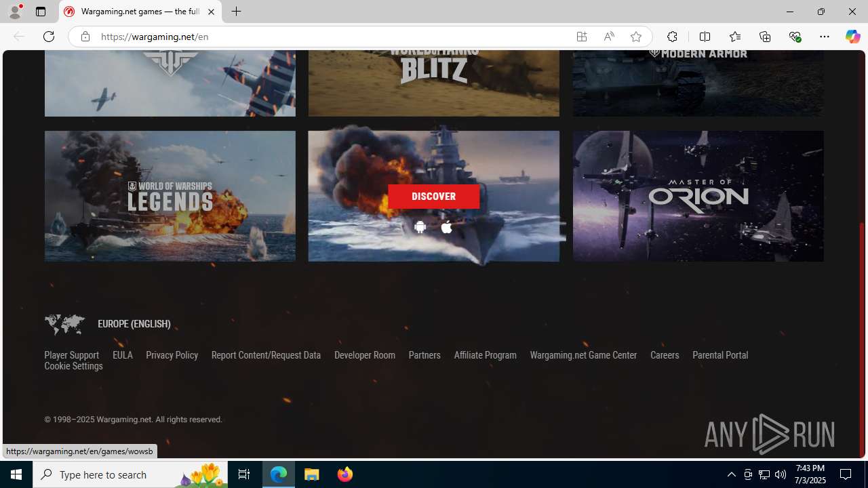868x488 pixels.
Task: Open the Privacy Policy link
Action: click(172, 355)
